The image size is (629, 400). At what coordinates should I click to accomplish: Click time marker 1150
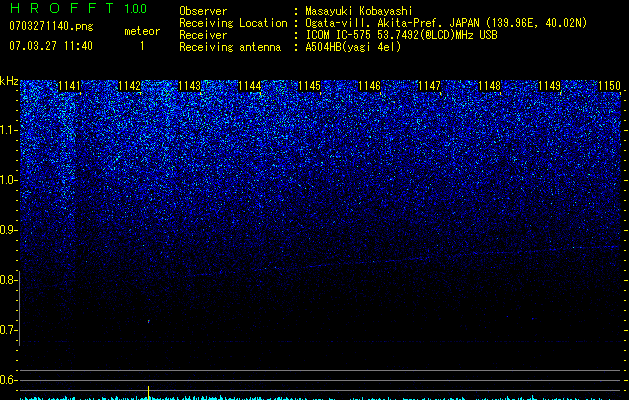click(x=609, y=86)
